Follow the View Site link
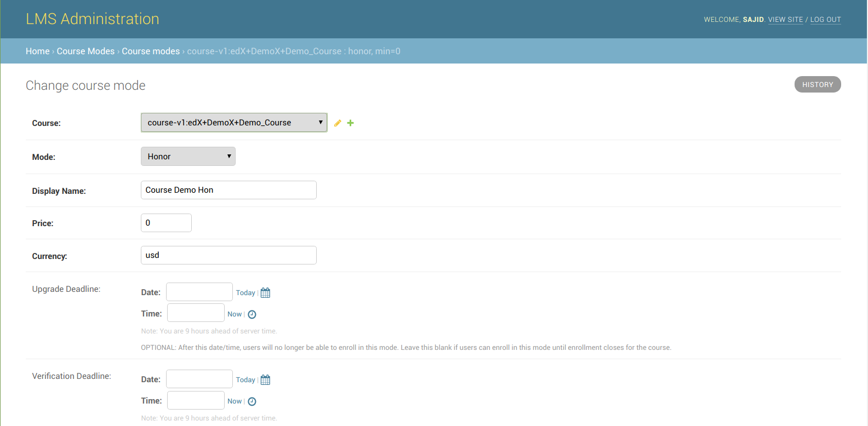 785,20
